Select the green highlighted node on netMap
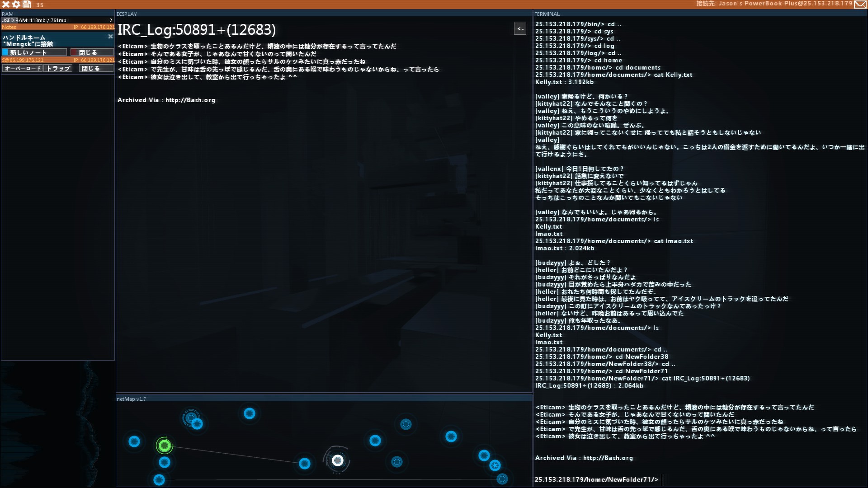 coord(164,446)
